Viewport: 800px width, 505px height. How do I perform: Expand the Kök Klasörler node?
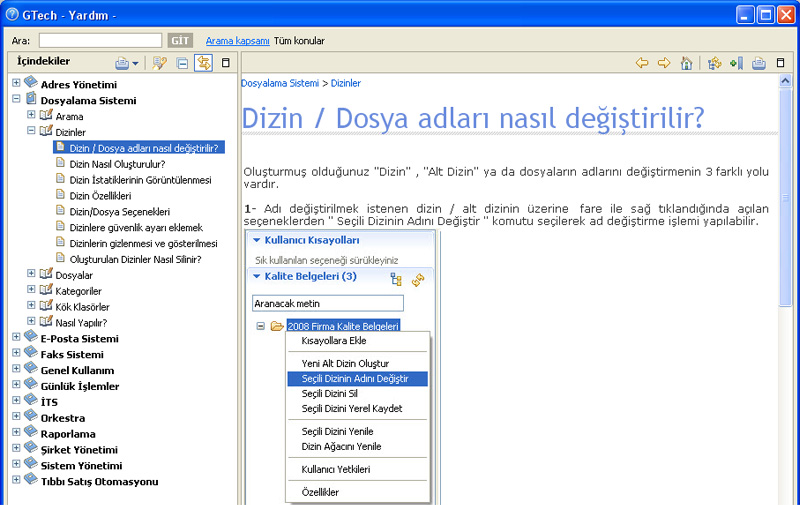(x=31, y=305)
